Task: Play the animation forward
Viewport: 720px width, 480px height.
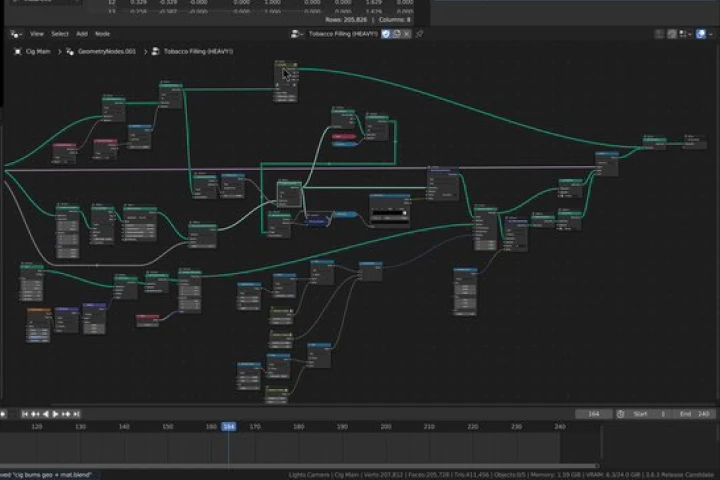Action: point(56,414)
